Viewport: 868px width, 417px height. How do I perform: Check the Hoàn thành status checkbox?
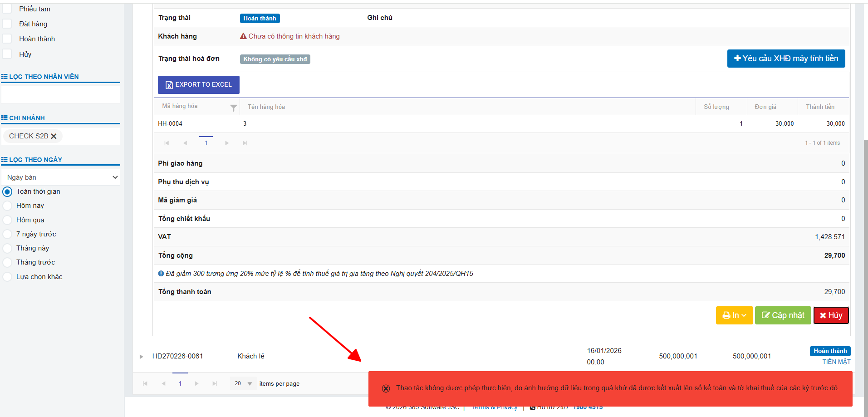7,39
